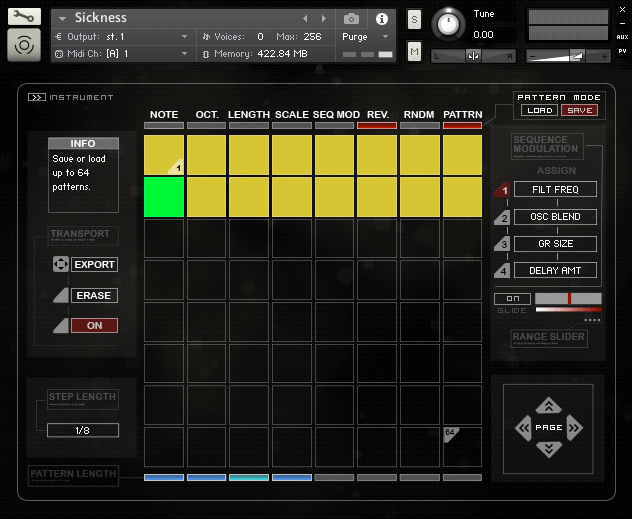The height and width of the screenshot is (519, 632).
Task: Disable the slide ON switch
Action: (512, 299)
